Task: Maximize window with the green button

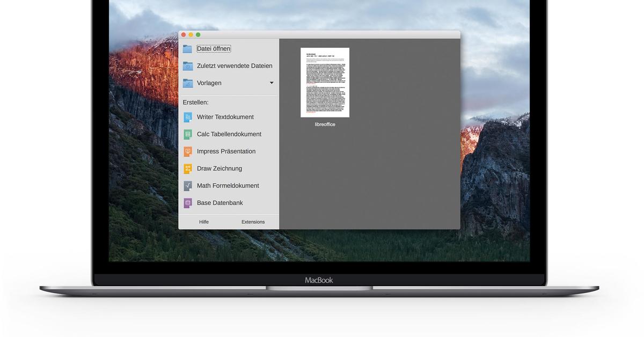Action: pyautogui.click(x=198, y=35)
